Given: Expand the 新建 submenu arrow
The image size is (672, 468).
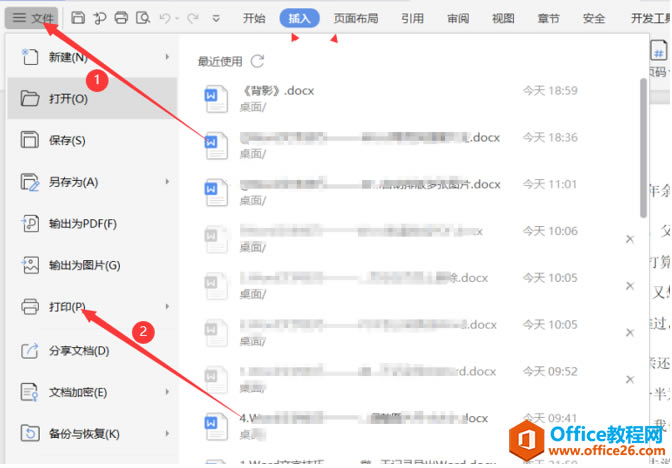Looking at the screenshot, I should tap(167, 57).
